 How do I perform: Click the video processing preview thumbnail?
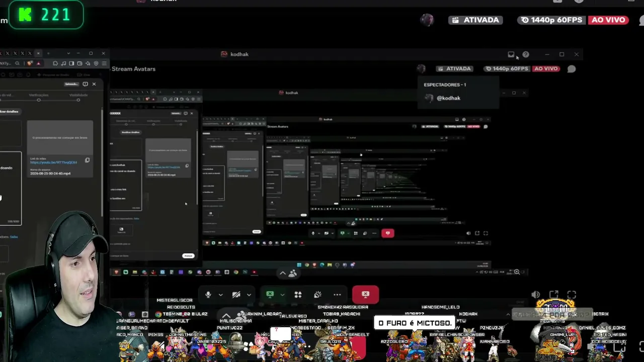[60, 137]
